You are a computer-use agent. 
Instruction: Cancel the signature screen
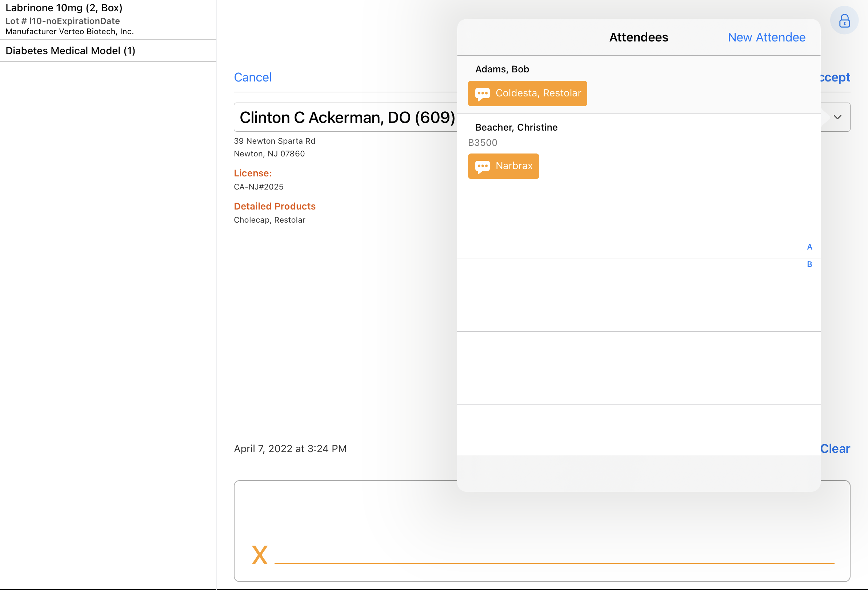point(252,77)
